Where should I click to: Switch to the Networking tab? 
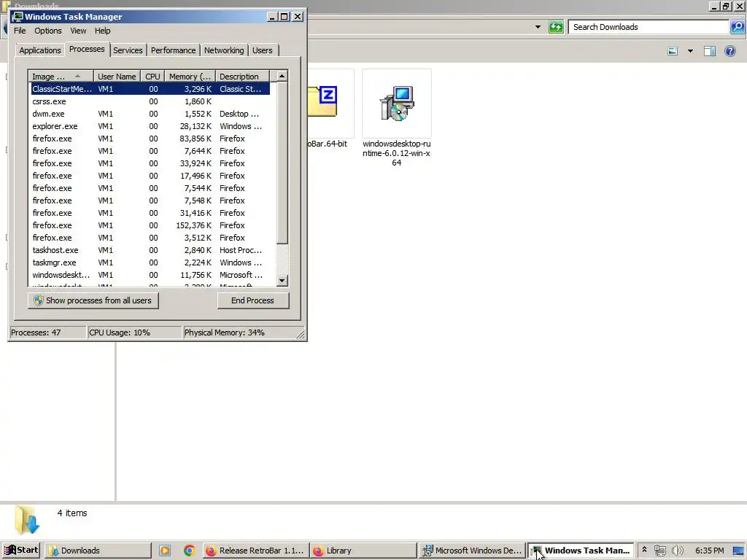coord(224,50)
